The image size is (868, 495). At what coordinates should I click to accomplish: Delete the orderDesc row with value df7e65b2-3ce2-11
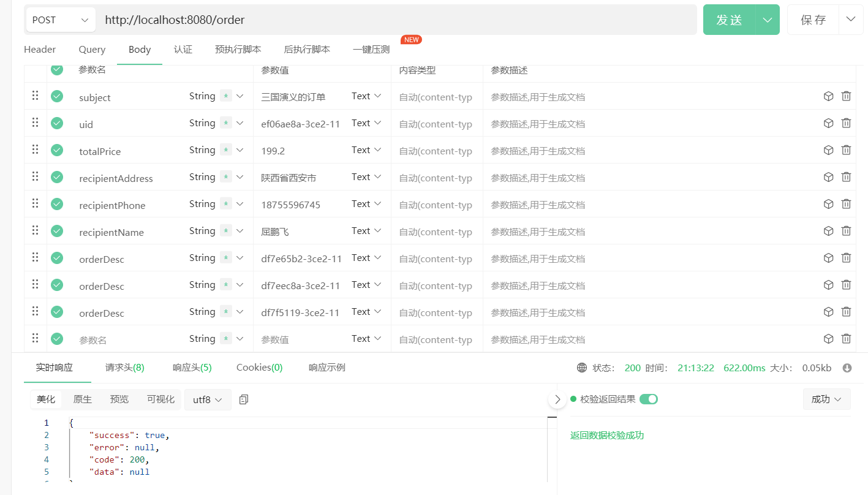(x=846, y=258)
